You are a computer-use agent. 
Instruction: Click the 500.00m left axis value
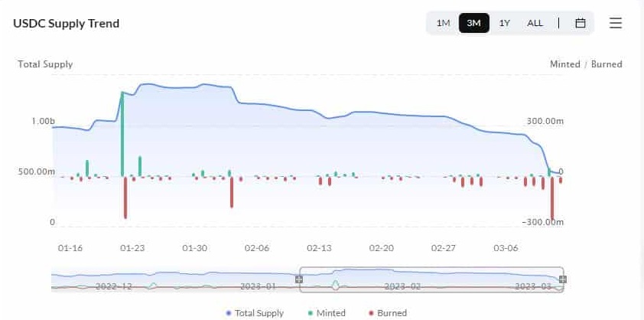point(36,171)
